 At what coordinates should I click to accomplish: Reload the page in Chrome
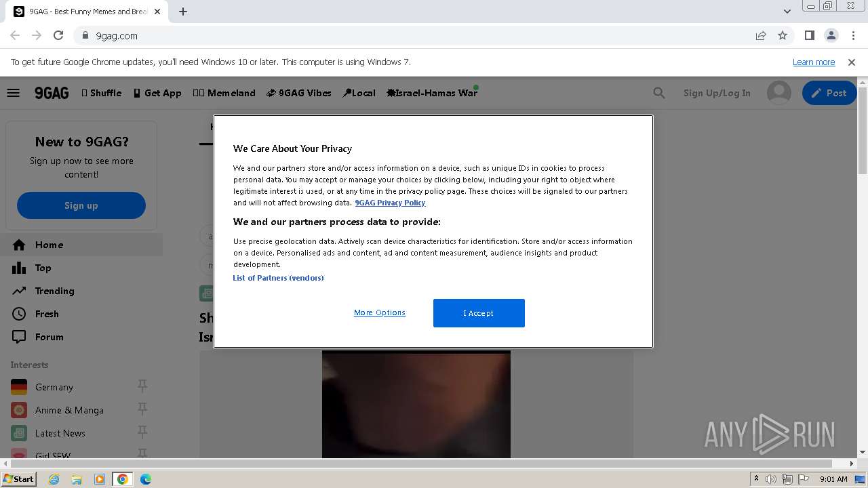pyautogui.click(x=58, y=36)
